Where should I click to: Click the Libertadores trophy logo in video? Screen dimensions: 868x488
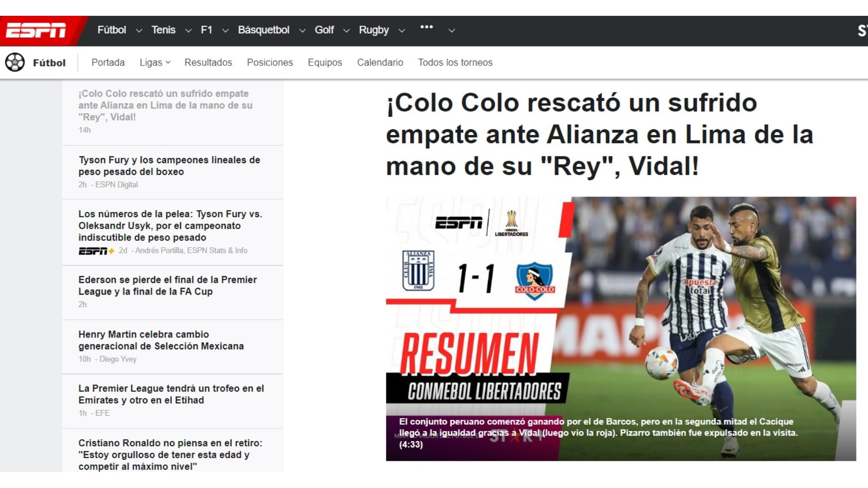[511, 223]
